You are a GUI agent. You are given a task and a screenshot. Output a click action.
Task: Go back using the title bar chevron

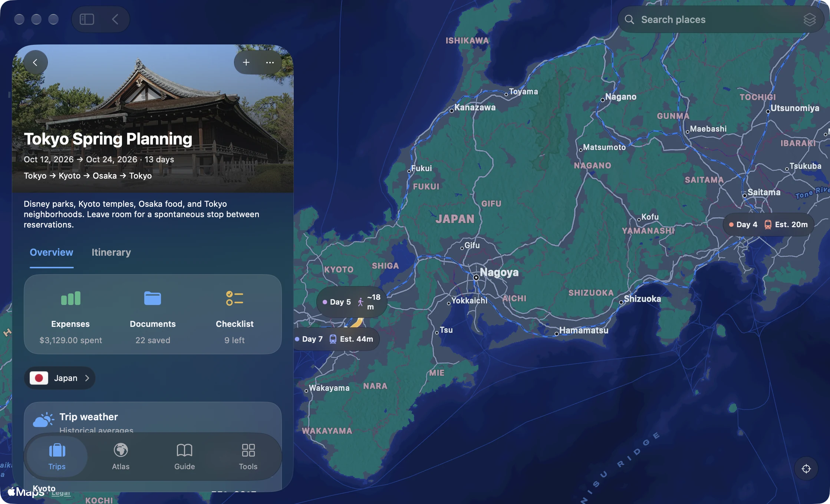point(115,19)
